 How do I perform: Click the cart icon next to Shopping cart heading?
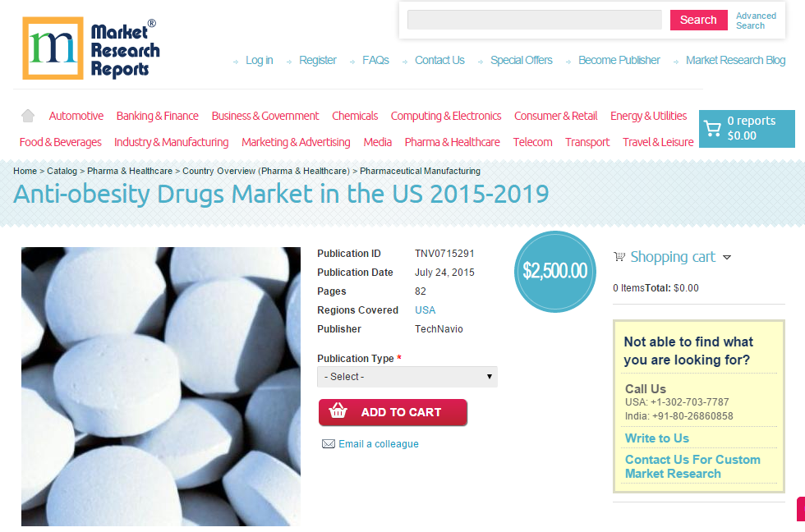click(619, 257)
